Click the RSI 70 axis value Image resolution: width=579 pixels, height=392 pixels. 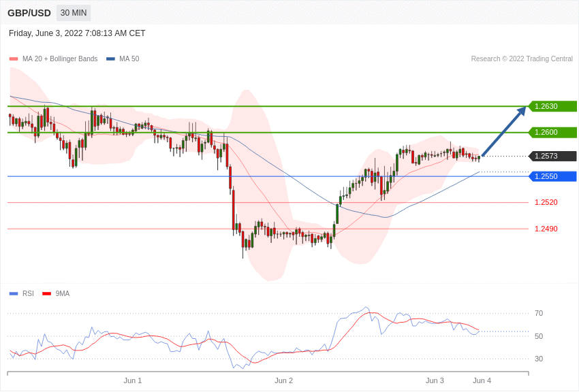point(539,313)
